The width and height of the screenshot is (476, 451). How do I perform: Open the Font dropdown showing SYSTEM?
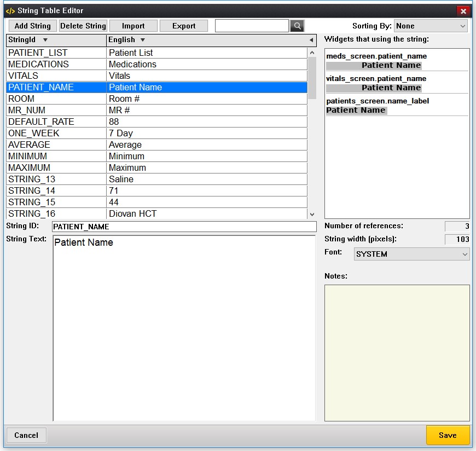(x=411, y=253)
